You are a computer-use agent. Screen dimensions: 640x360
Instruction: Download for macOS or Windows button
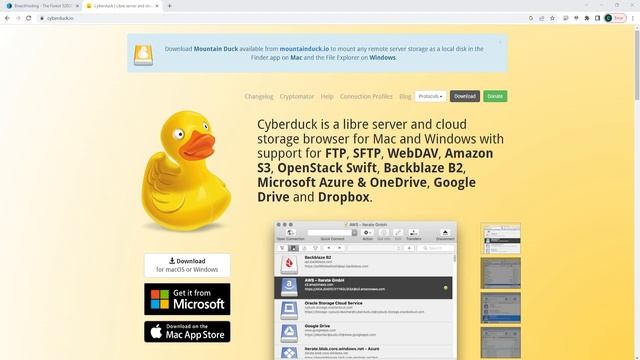pos(187,265)
